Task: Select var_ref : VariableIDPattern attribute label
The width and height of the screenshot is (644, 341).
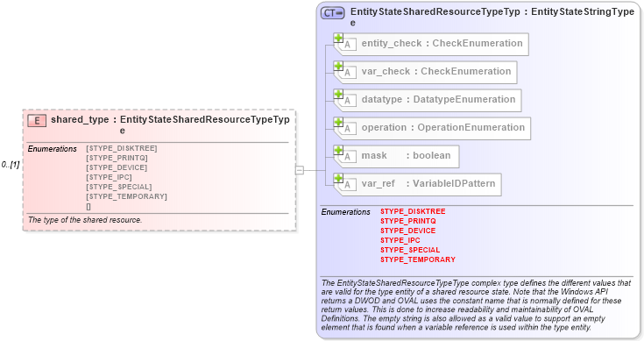Action: click(x=428, y=183)
